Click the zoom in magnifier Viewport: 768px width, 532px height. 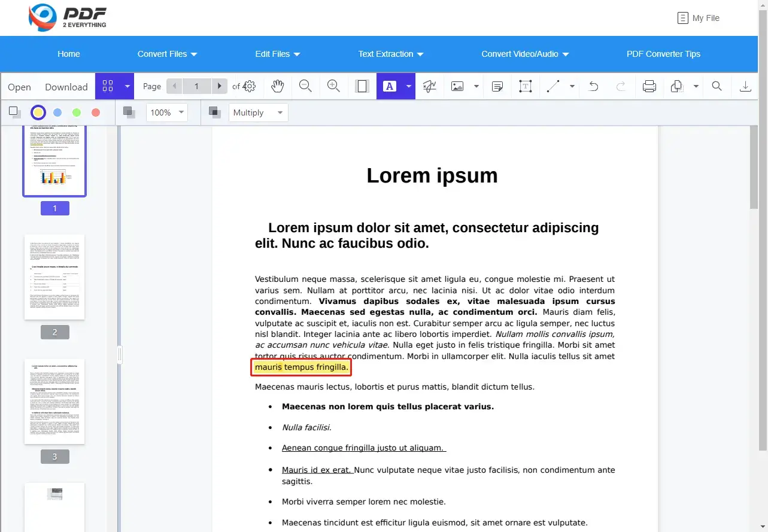pyautogui.click(x=333, y=86)
